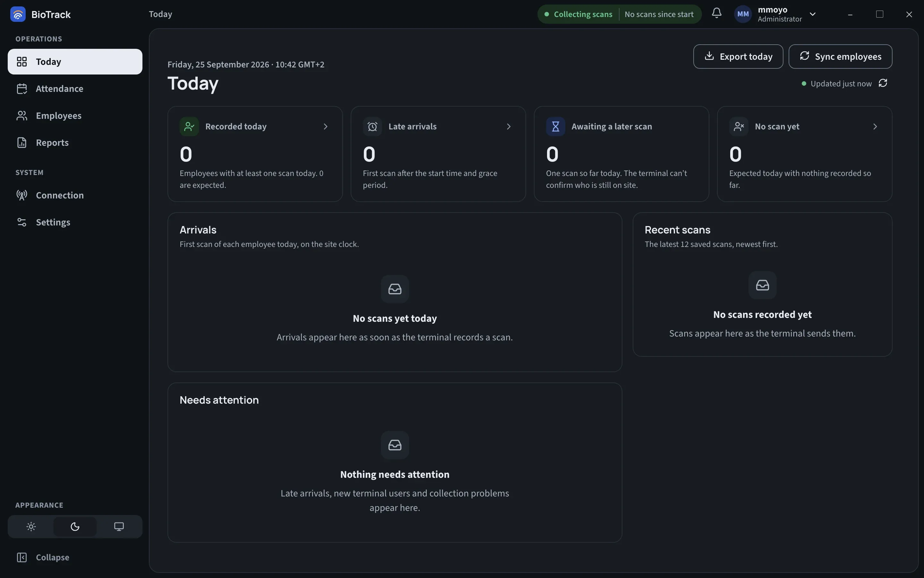Click the Recent scans empty inbox icon
Screen dimensions: 924x578
763,285
